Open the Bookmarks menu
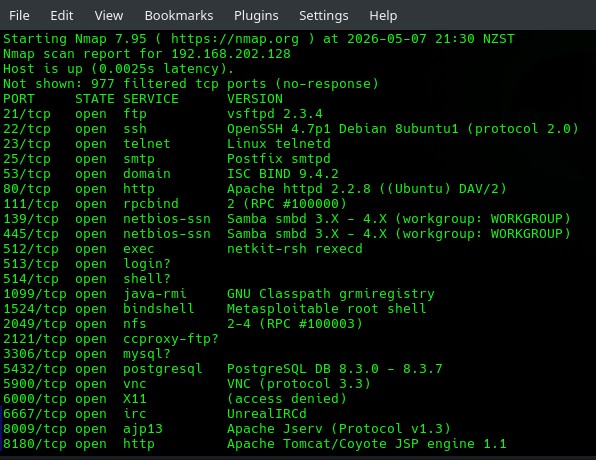This screenshot has height=460, width=596. [x=179, y=16]
